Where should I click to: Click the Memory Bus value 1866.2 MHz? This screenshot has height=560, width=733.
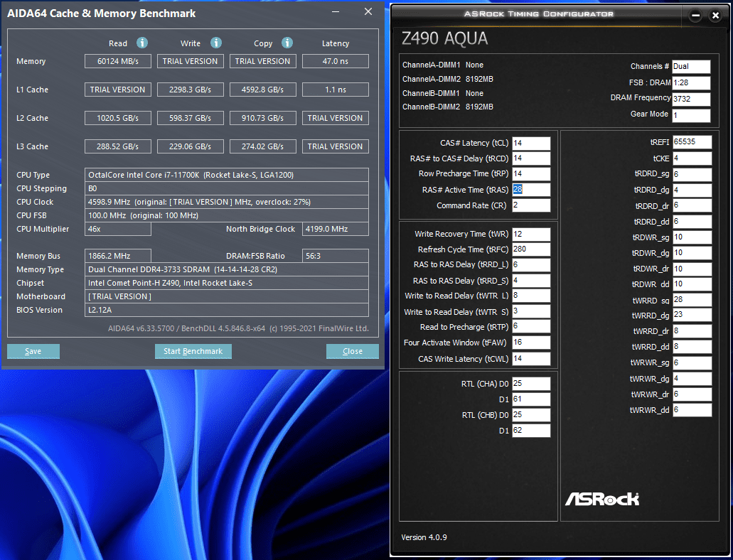[118, 256]
